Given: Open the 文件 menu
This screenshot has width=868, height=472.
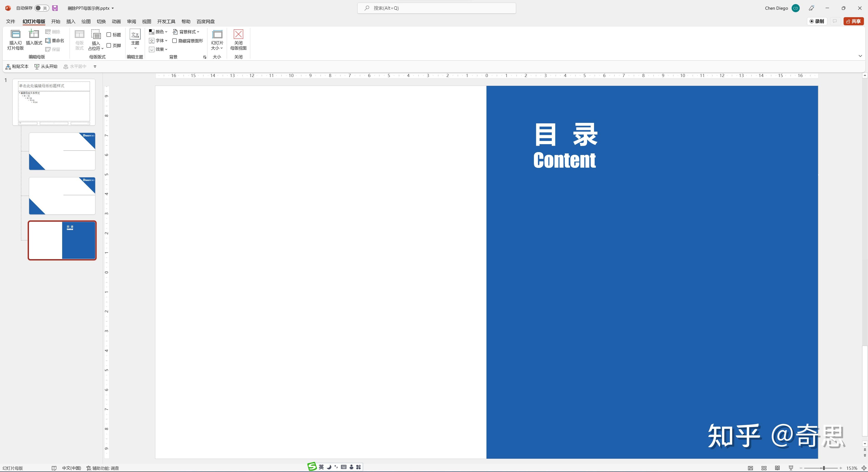Looking at the screenshot, I should pyautogui.click(x=10, y=21).
